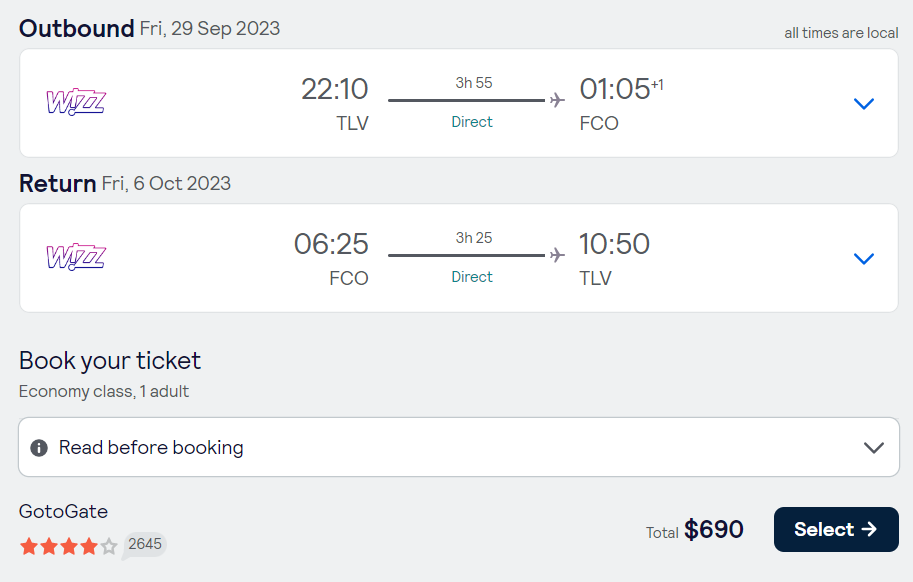Click the info icon beside Read before booking
This screenshot has height=582, width=913.
pyautogui.click(x=39, y=448)
